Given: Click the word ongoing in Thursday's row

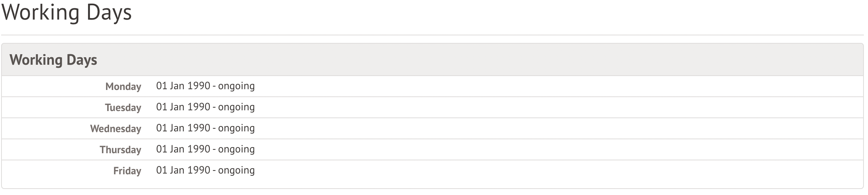Looking at the screenshot, I should [x=236, y=149].
